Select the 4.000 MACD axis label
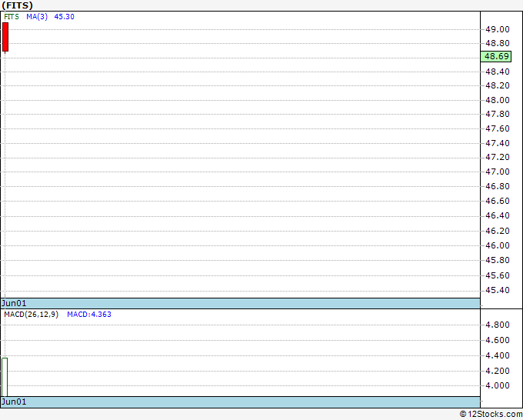 [498, 385]
